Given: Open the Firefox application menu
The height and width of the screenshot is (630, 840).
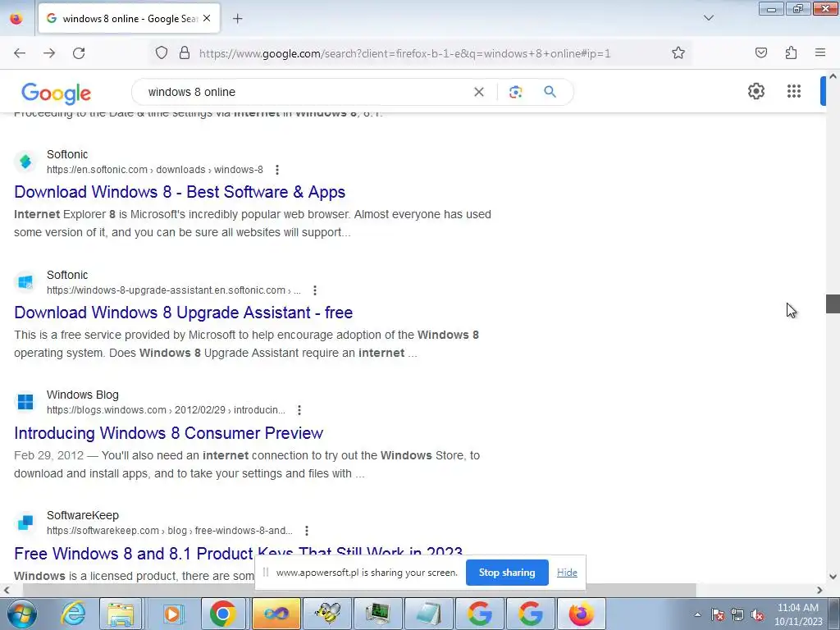Looking at the screenshot, I should (x=820, y=53).
